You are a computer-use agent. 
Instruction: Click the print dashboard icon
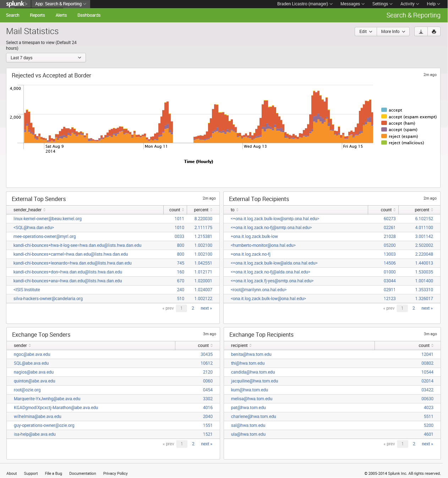434,32
